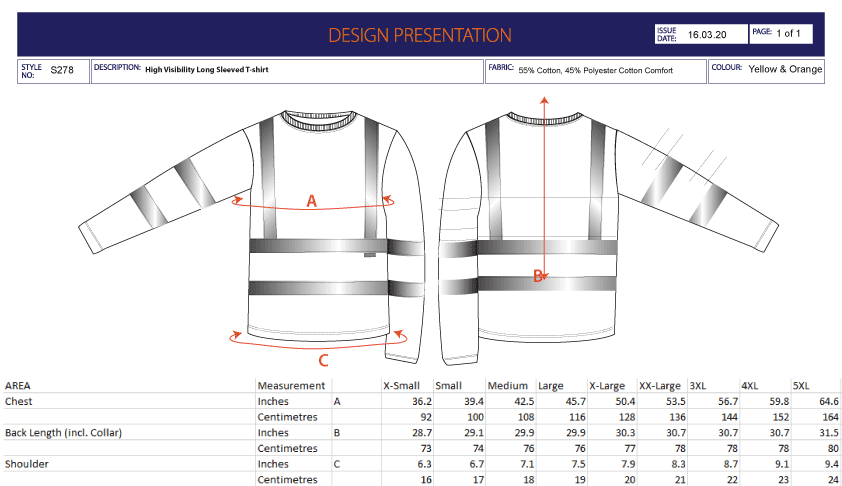Screen dimensions: 842x486
Task: Click the red letter C below the front shirt hem
Action: click(323, 360)
